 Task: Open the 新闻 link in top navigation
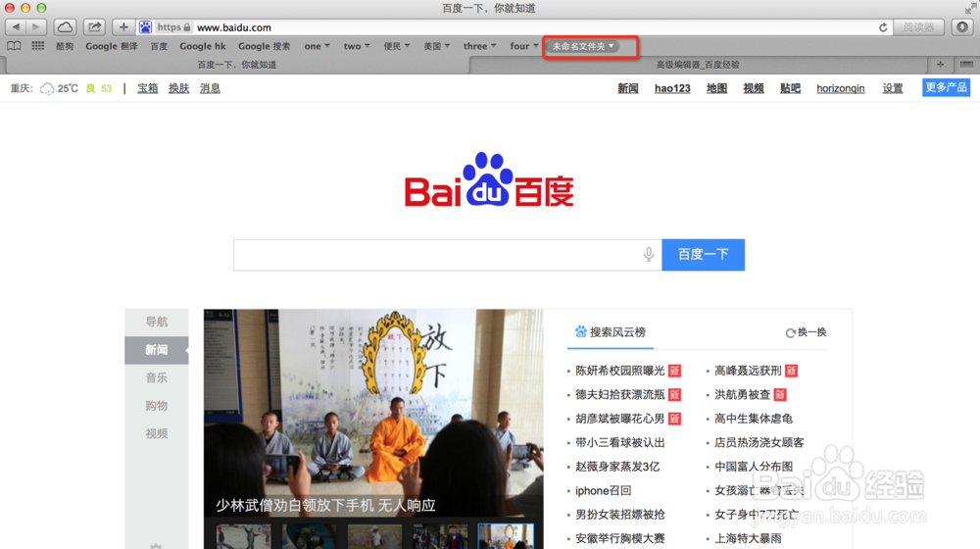[x=628, y=88]
